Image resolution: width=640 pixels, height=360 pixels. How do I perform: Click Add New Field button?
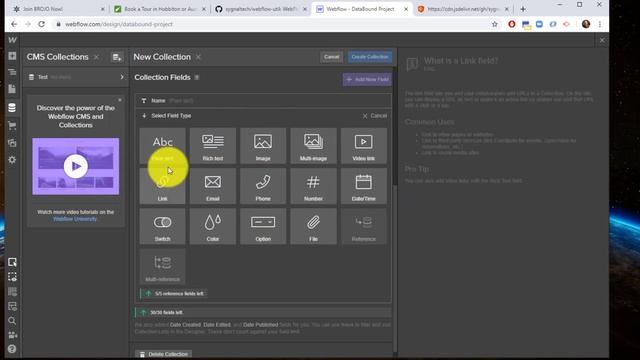pos(367,79)
